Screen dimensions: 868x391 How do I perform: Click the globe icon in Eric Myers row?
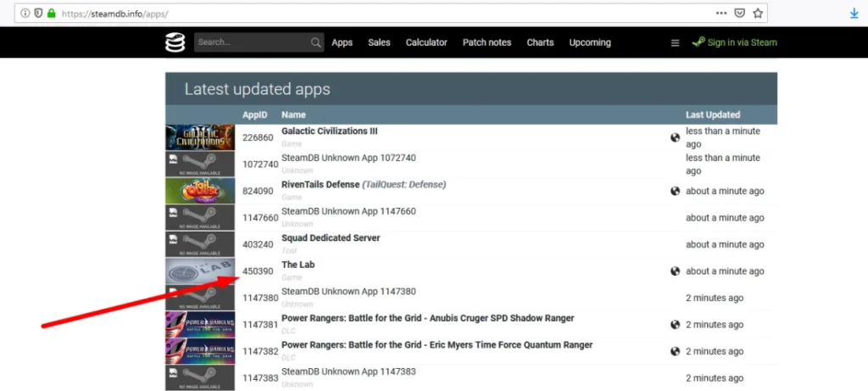(675, 351)
